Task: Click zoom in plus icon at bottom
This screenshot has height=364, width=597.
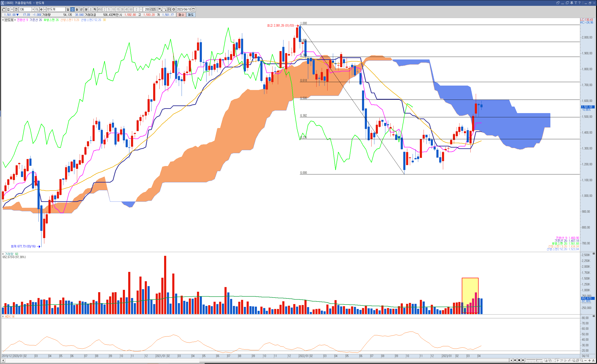Action: [590, 361]
